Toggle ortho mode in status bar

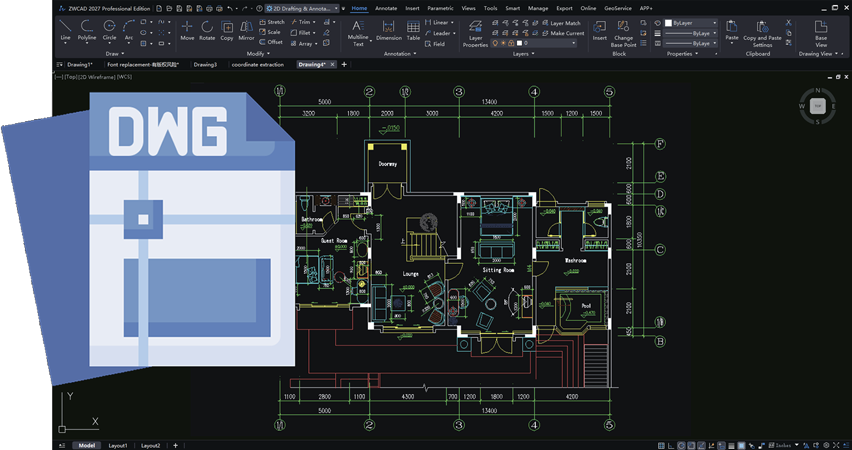coord(671,446)
